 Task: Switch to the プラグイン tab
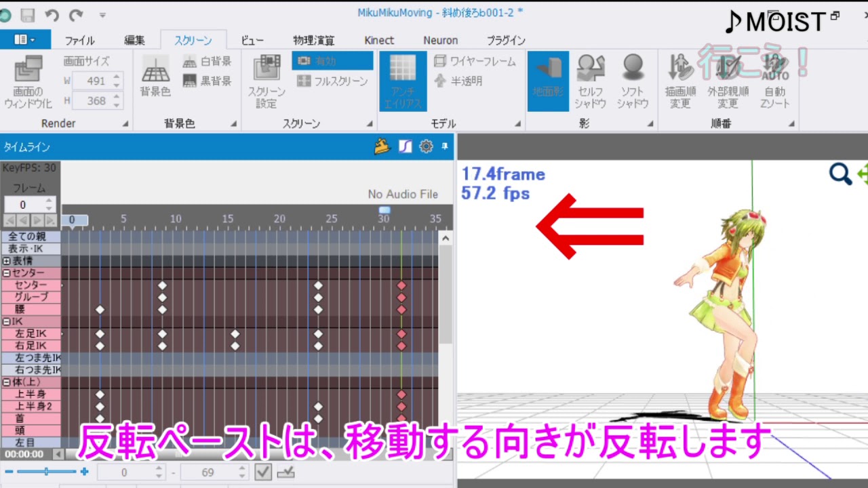click(x=506, y=40)
